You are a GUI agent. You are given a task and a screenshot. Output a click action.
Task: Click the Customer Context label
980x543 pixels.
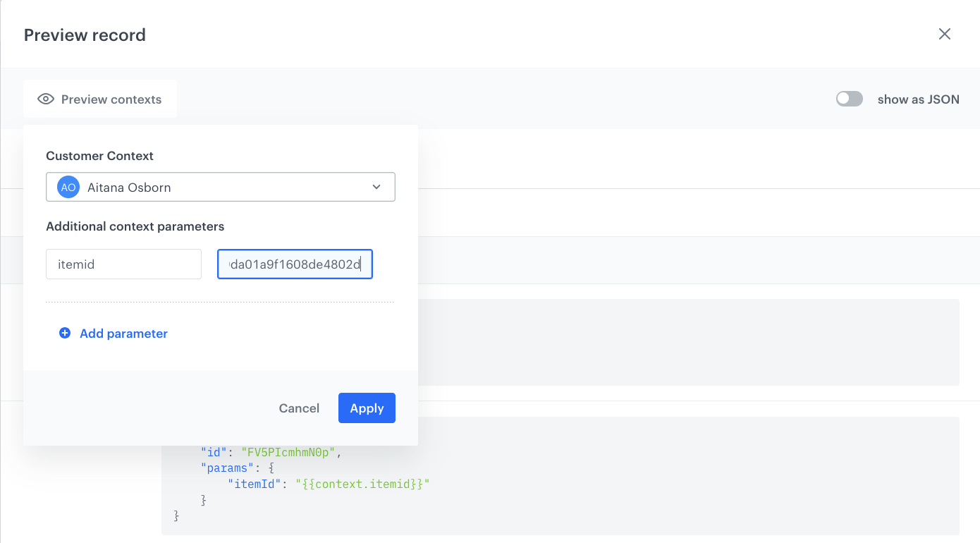point(99,156)
